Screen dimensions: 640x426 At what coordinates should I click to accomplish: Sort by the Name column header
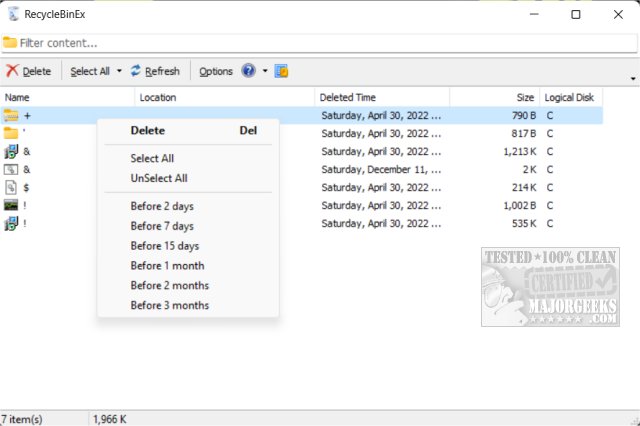[x=67, y=98]
